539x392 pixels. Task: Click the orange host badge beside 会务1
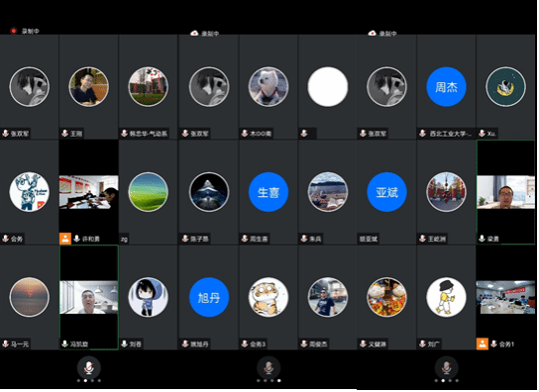(x=482, y=343)
